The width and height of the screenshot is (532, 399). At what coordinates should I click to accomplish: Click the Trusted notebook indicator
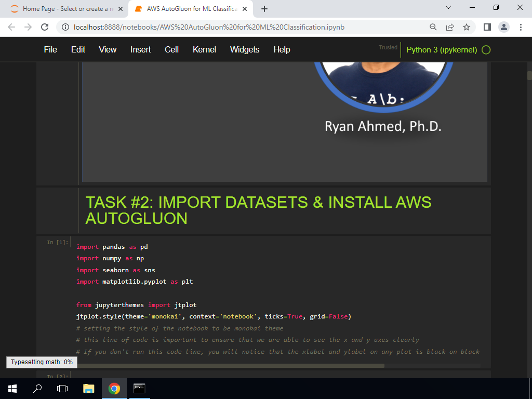[388, 47]
